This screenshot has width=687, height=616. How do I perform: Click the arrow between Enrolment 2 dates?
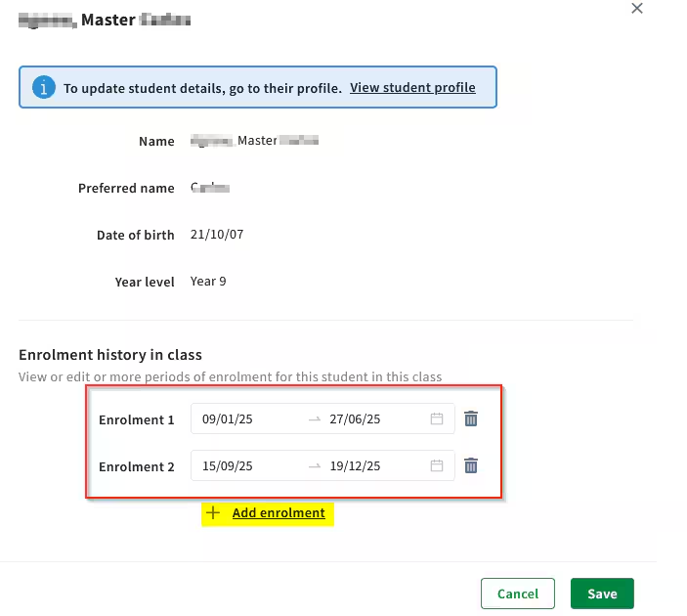[315, 466]
